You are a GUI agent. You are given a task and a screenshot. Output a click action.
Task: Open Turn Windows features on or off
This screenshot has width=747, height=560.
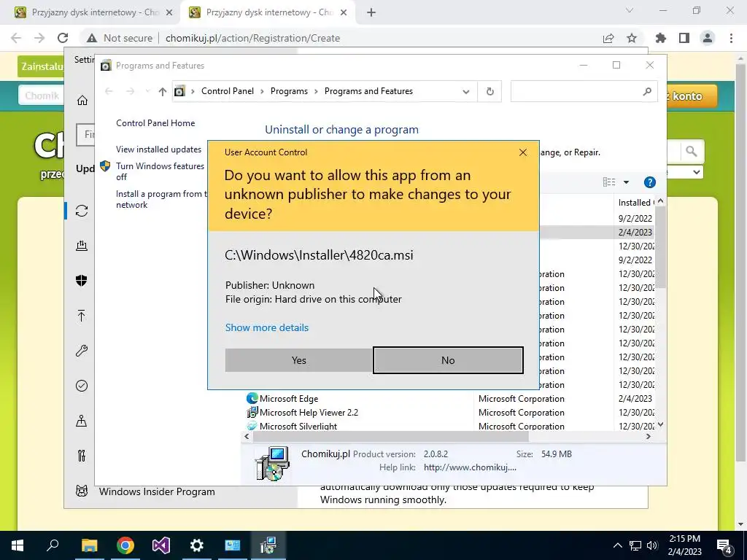[x=160, y=171]
